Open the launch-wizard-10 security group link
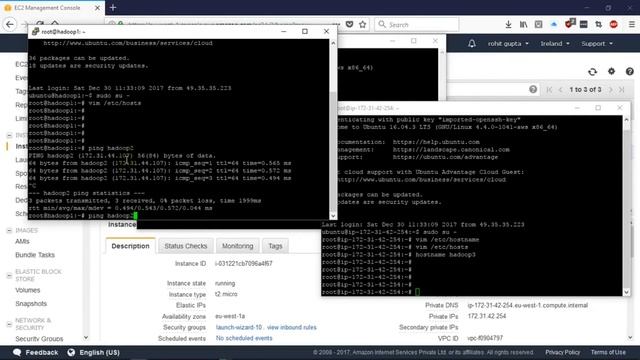This screenshot has height=360, width=640. pos(239,327)
